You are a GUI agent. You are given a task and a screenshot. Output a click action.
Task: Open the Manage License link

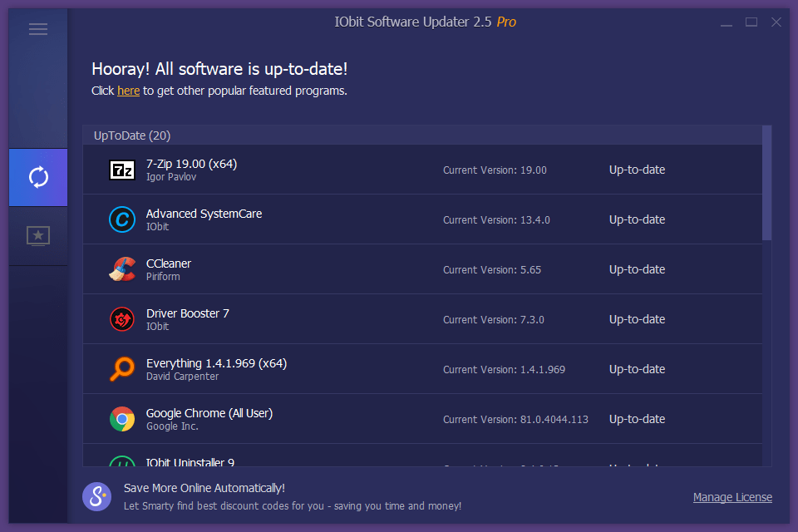pyautogui.click(x=732, y=496)
